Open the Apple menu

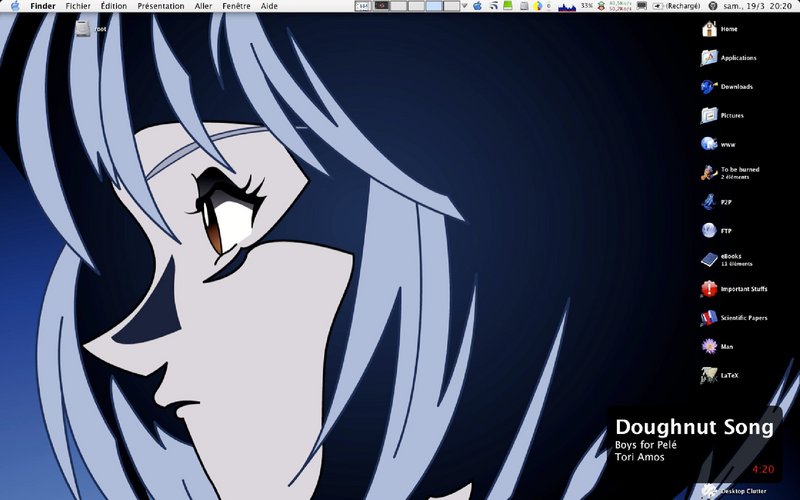pos(15,6)
